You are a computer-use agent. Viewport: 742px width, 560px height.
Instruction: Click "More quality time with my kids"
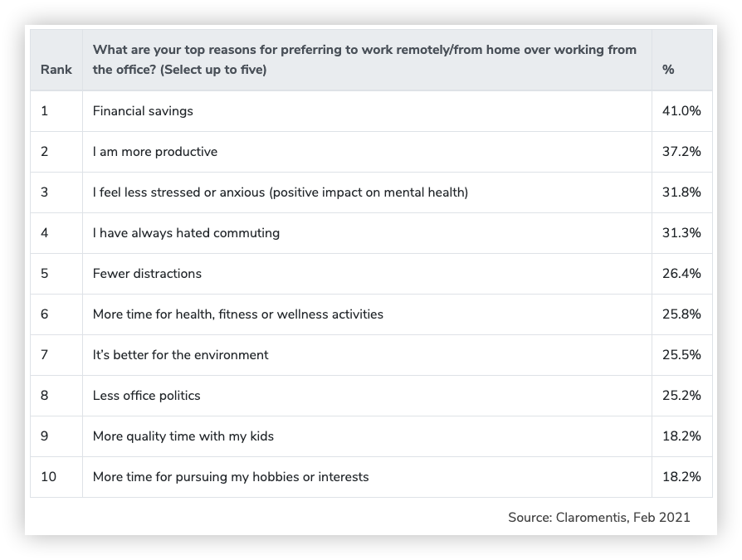183,436
